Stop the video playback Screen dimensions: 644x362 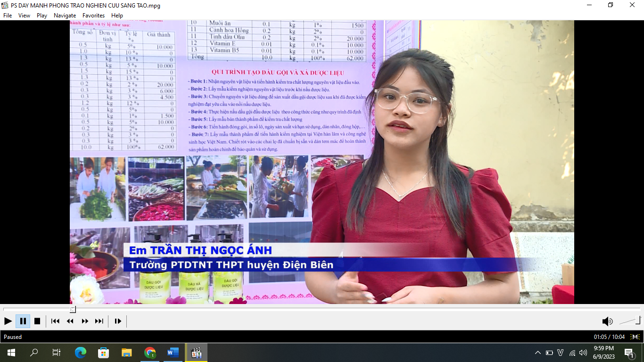point(37,321)
